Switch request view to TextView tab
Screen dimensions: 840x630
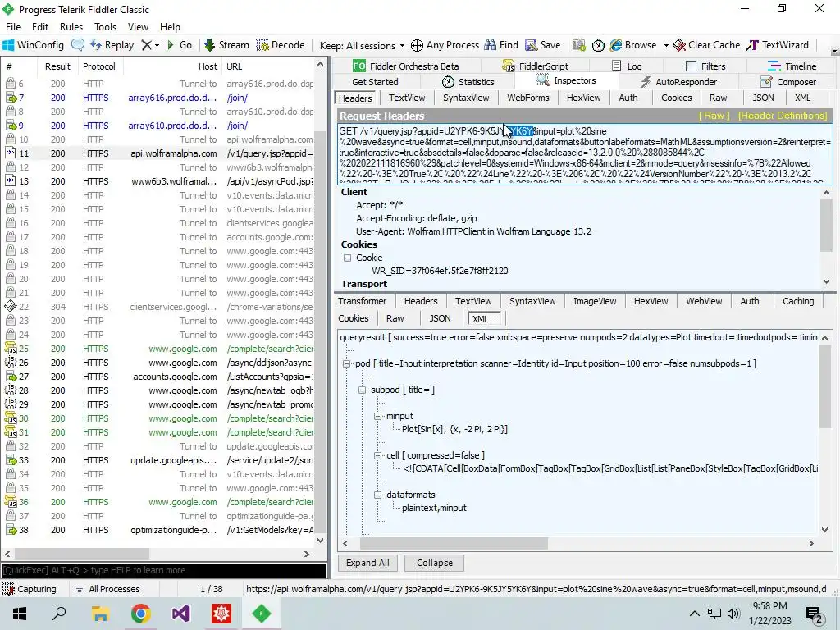pyautogui.click(x=407, y=98)
